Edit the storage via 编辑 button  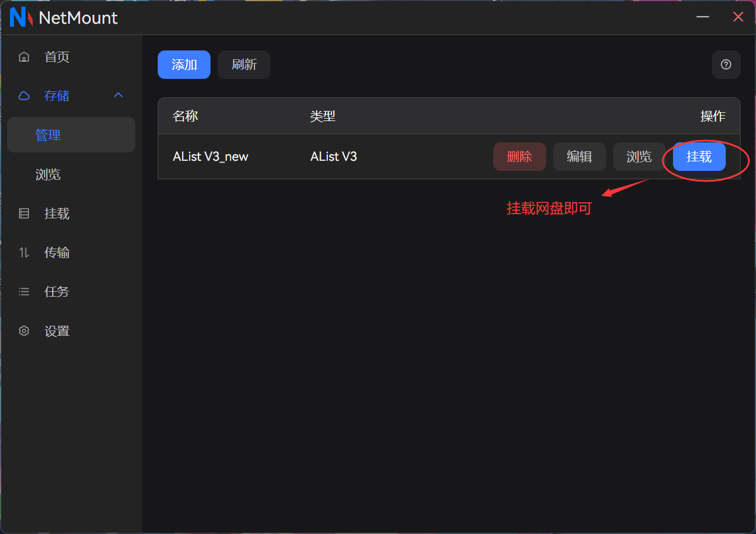point(579,157)
